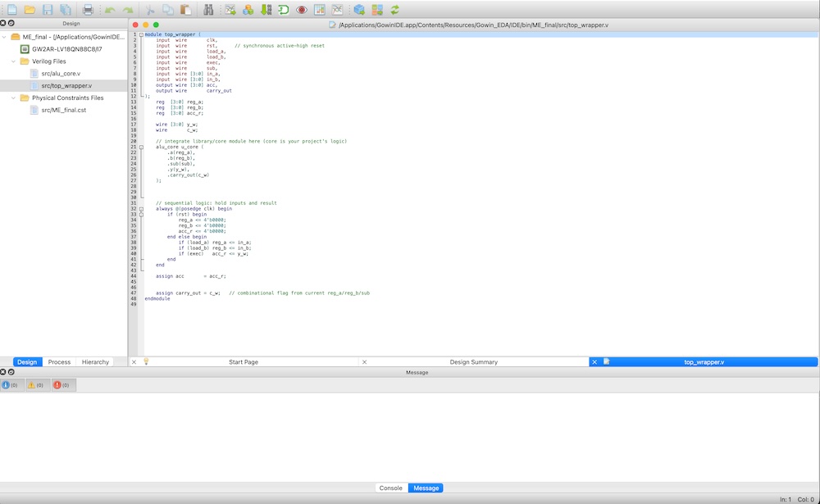
Task: Switch to the Design Summary tab
Action: tap(473, 362)
